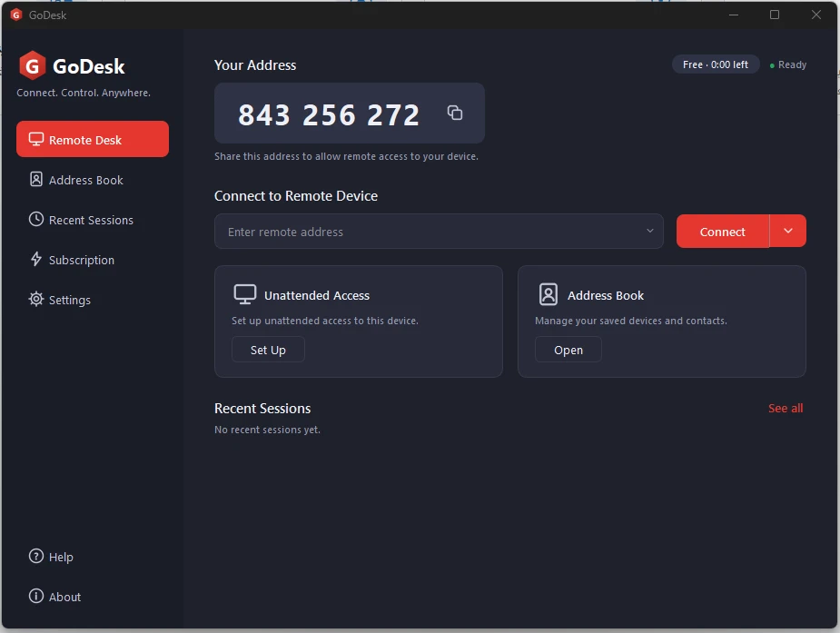The image size is (840, 633).
Task: Click the GoDesk hexagon logo in the sidebar
Action: pyautogui.click(x=32, y=66)
